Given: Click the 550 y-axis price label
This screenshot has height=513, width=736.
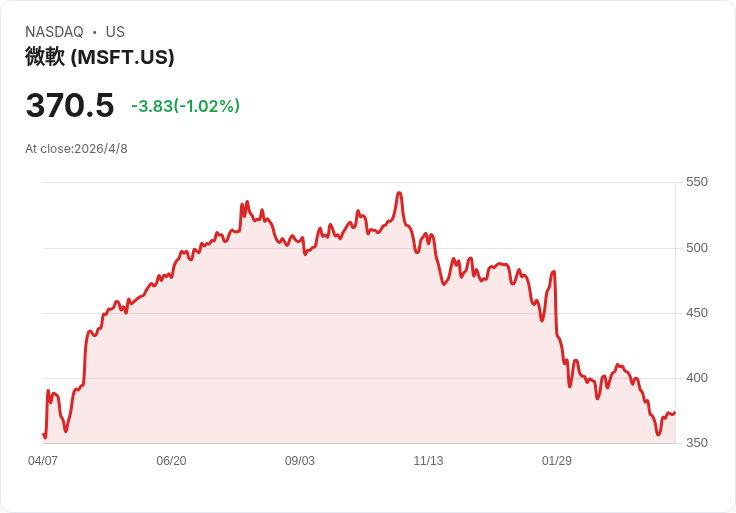Looking at the screenshot, I should [x=696, y=182].
